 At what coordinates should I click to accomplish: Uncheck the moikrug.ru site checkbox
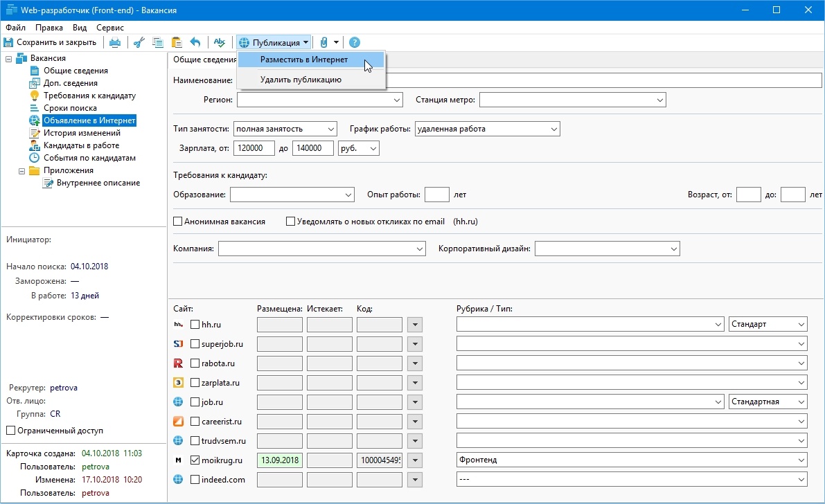(x=195, y=460)
